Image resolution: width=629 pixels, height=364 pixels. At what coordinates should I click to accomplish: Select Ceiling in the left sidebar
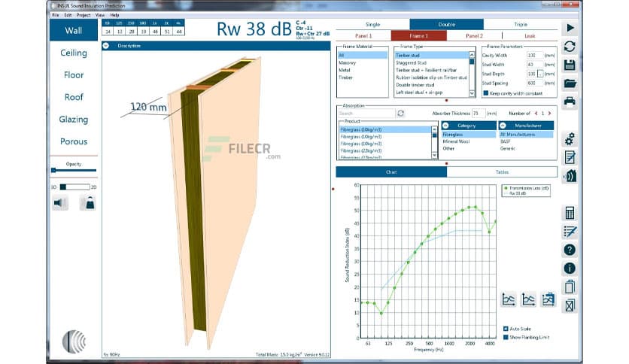tap(74, 53)
